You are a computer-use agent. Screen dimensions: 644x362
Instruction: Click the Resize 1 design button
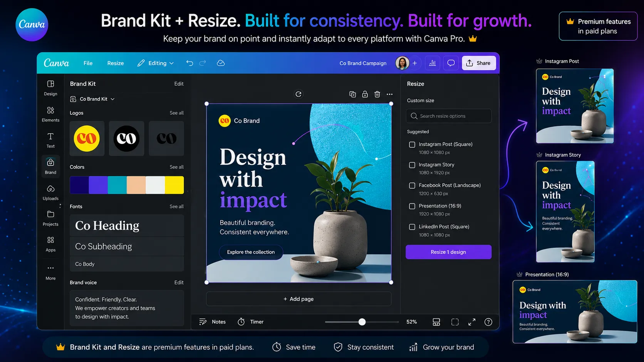coord(448,252)
